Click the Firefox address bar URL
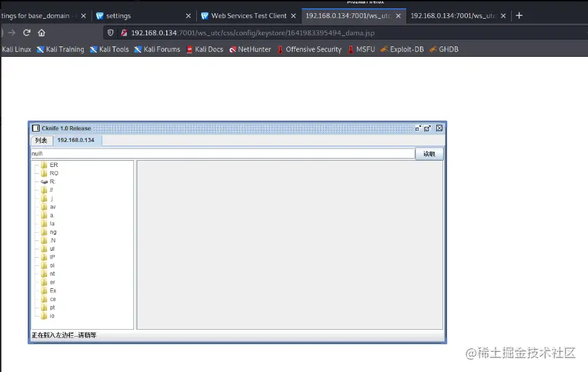The height and width of the screenshot is (372, 588). coord(253,33)
